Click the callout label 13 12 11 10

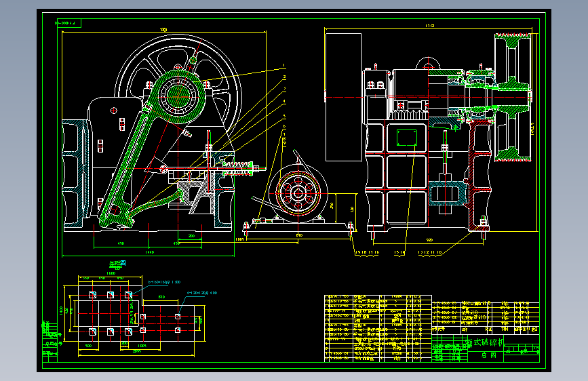coord(430,253)
